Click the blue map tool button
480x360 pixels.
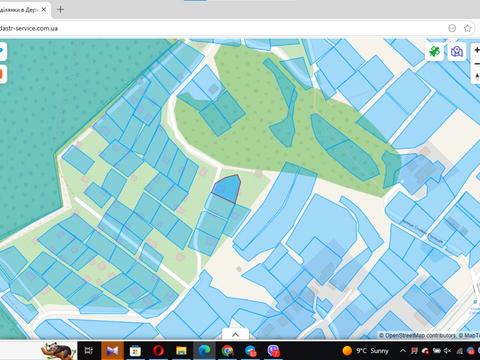pos(2,51)
